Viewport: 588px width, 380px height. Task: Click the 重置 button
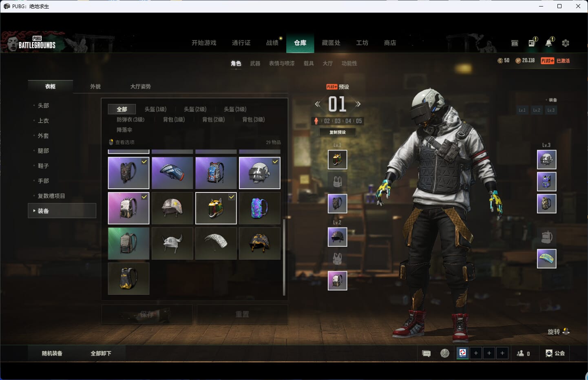pos(242,314)
